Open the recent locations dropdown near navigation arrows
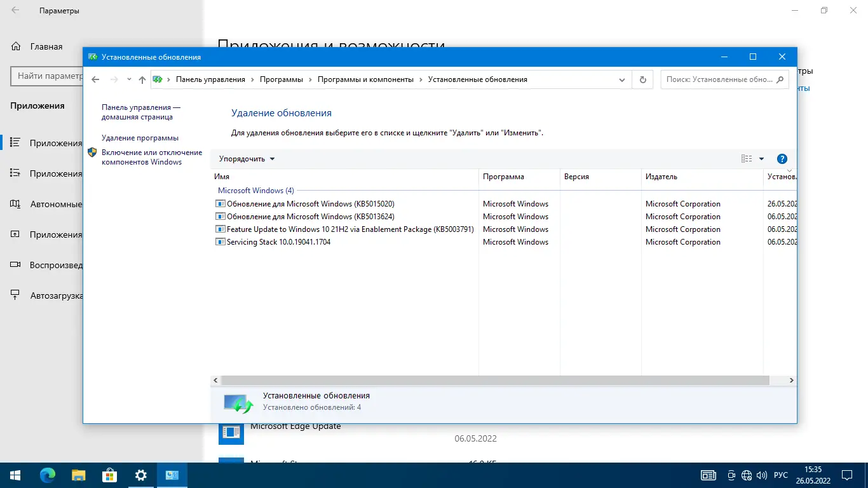 coord(129,79)
